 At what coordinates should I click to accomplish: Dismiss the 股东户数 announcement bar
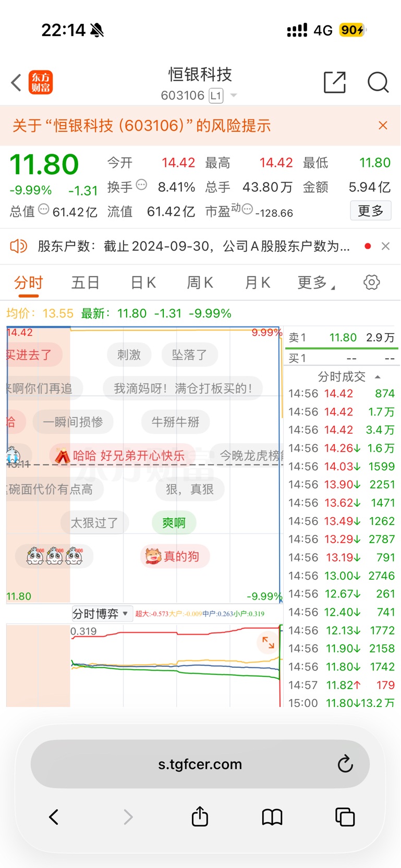pos(385,246)
